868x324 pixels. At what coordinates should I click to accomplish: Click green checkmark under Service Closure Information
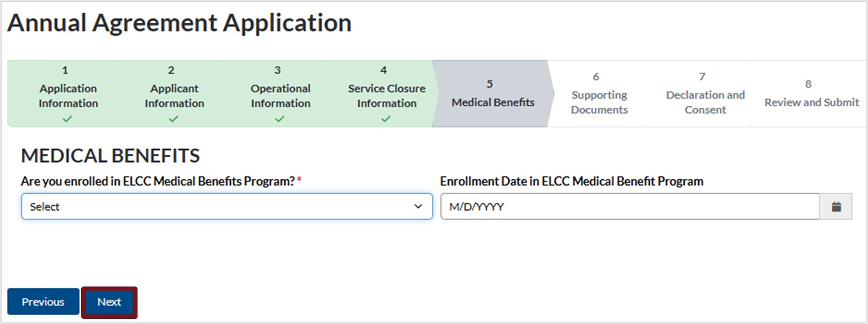click(386, 119)
